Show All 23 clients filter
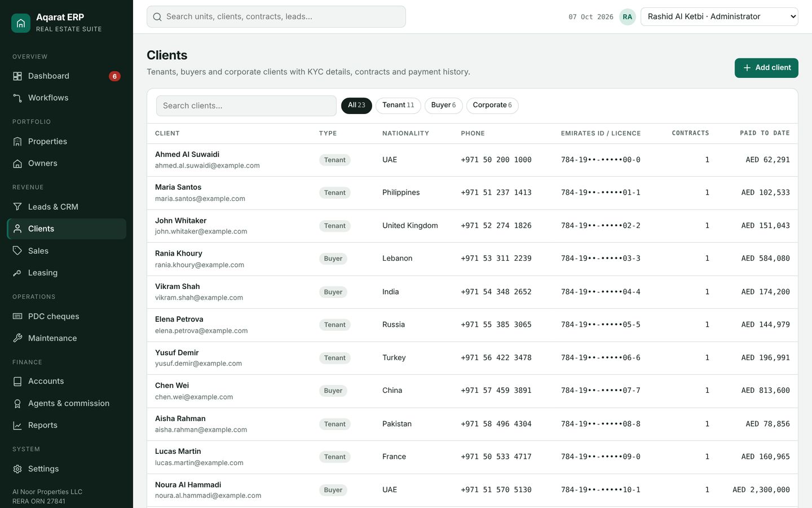The width and height of the screenshot is (812, 508). click(356, 106)
